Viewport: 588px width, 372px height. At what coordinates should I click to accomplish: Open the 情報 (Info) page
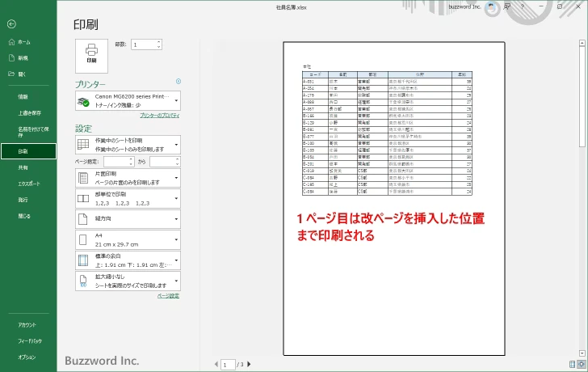click(x=23, y=96)
